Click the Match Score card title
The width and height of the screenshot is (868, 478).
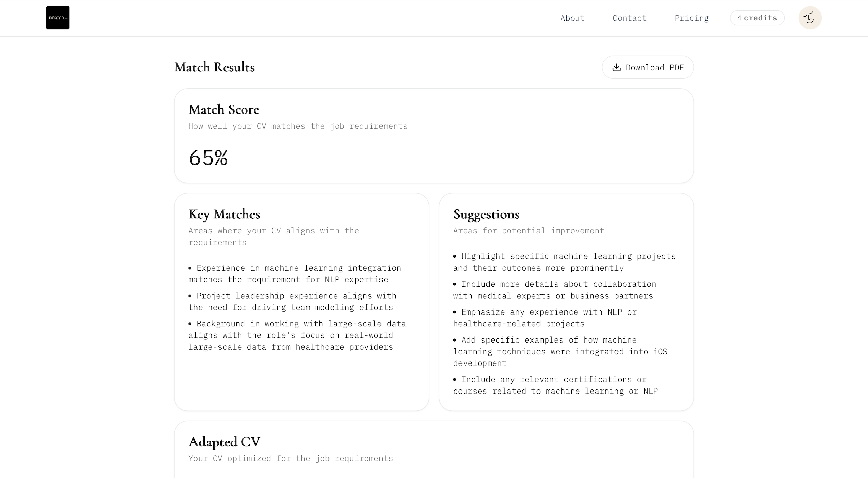[224, 109]
